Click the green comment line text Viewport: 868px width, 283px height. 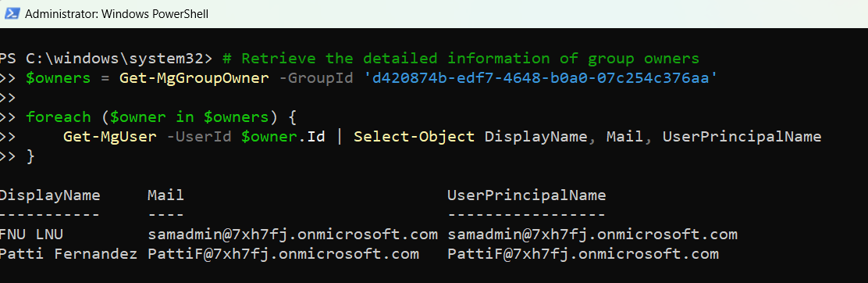461,59
